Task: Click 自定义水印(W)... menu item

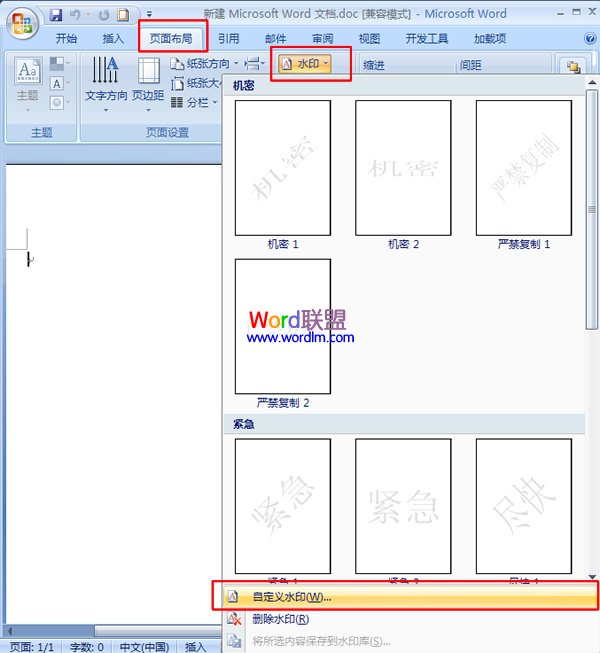Action: [x=410, y=597]
